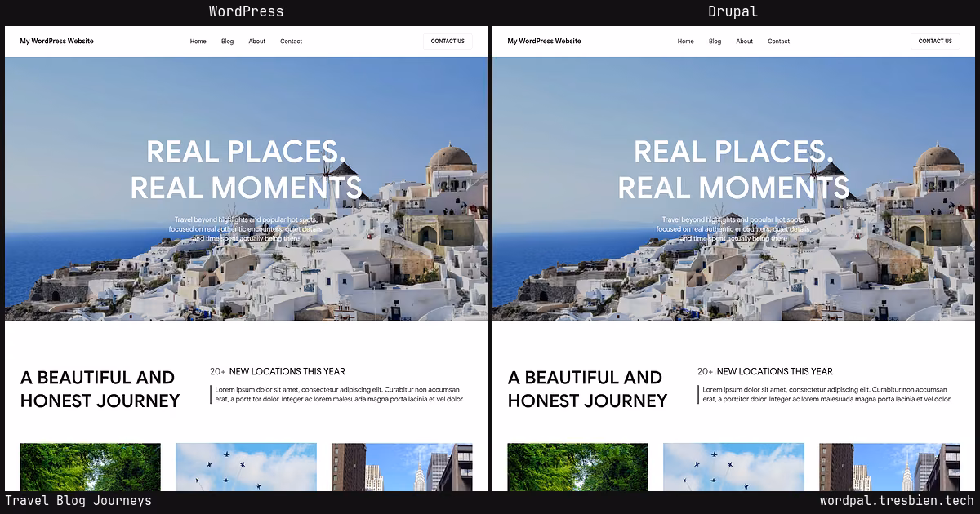
Task: Click site title on the WordPress page
Action: coord(57,42)
